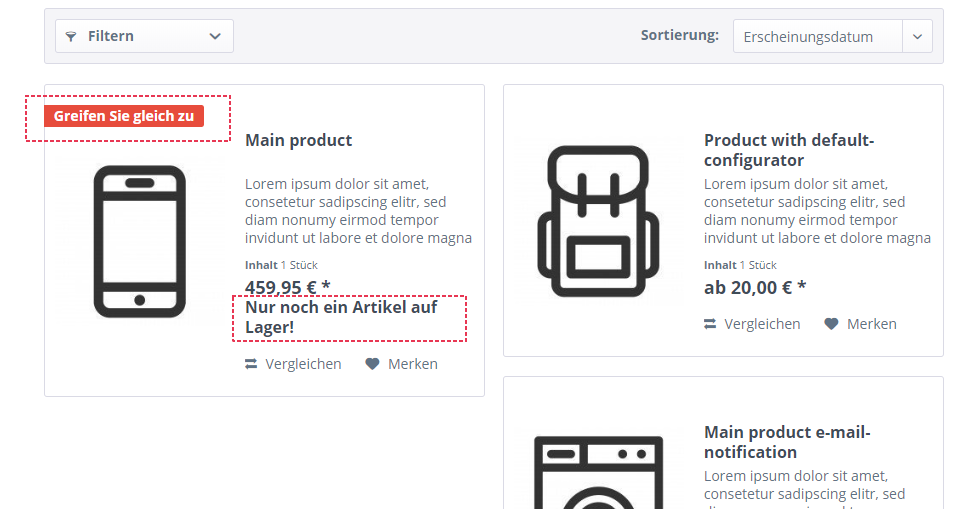The height and width of the screenshot is (509, 970).
Task: Open the 'Main product' title link
Action: 298,140
